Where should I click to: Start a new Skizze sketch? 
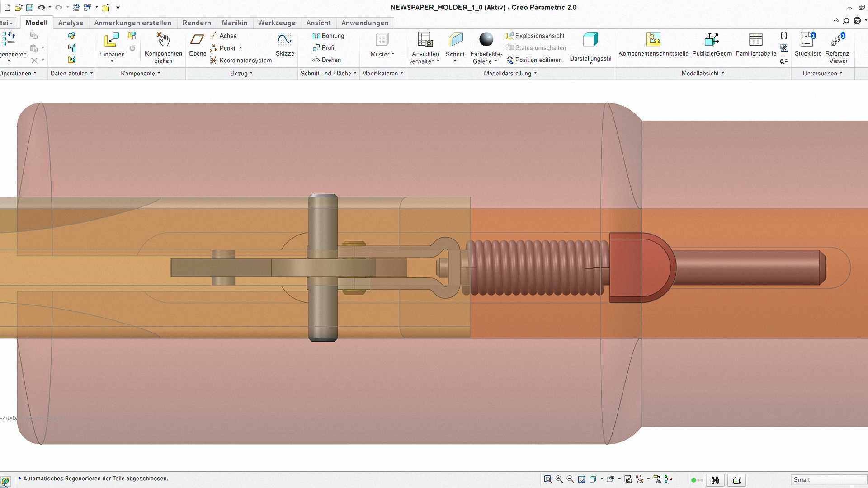pos(285,44)
